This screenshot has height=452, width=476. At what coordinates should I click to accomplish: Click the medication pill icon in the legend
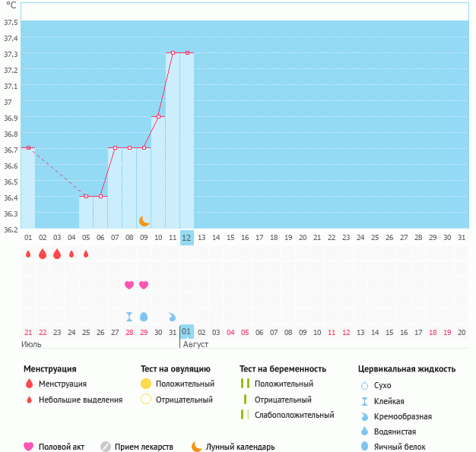106,447
